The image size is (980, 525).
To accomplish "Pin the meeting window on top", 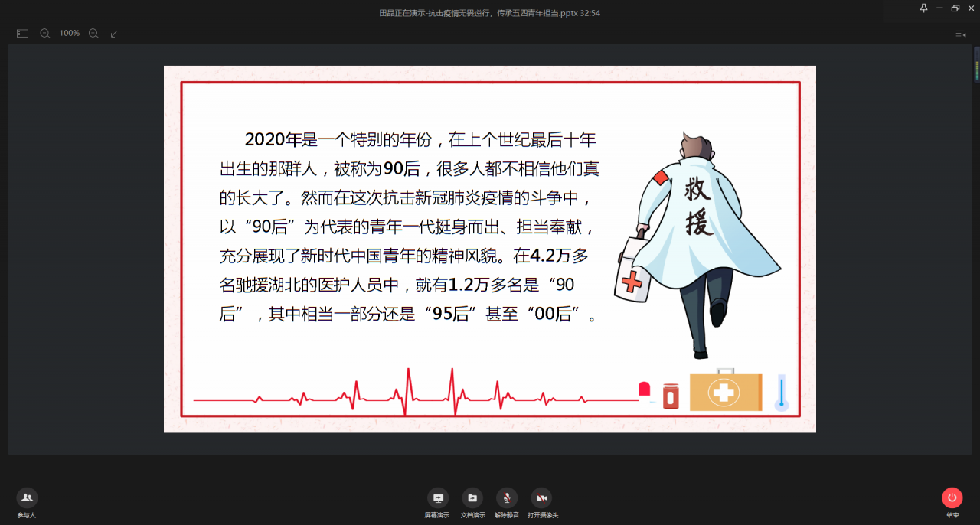I will coord(923,8).
